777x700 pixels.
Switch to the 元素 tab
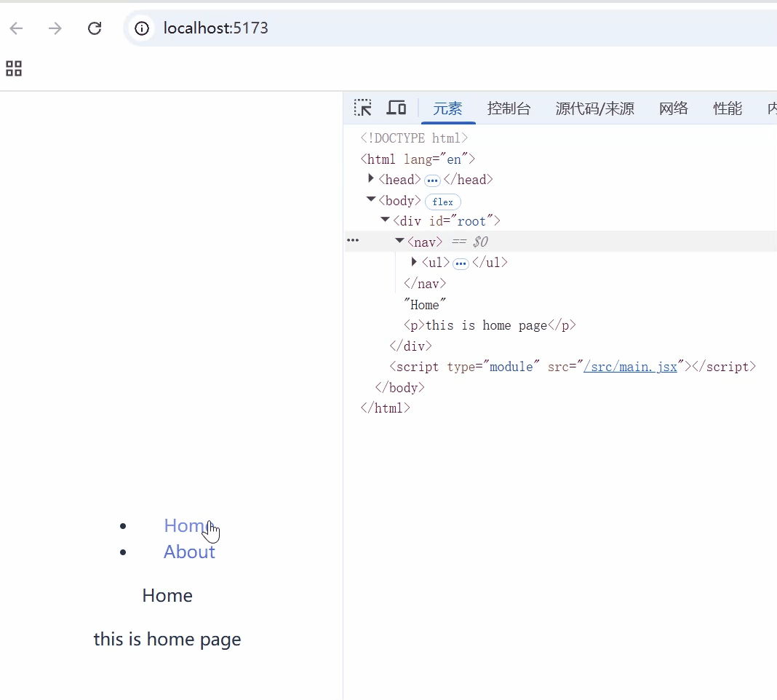tap(447, 108)
